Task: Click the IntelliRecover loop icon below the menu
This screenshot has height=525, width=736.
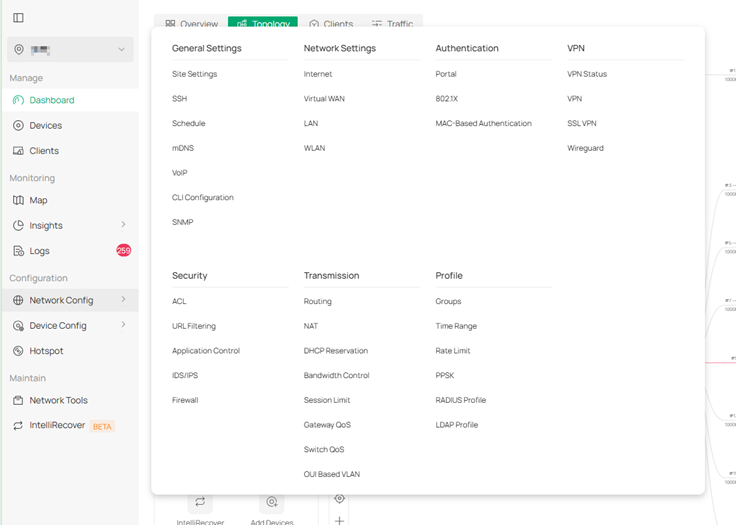Action: point(200,502)
